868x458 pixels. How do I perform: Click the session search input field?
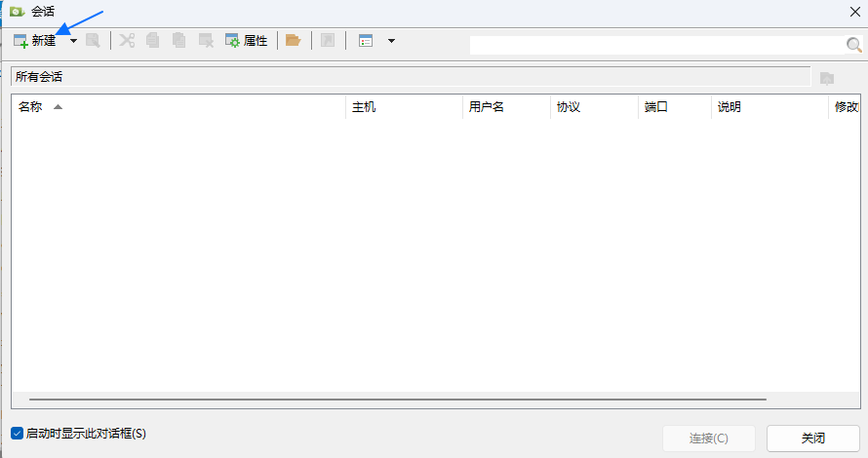[x=655, y=45]
